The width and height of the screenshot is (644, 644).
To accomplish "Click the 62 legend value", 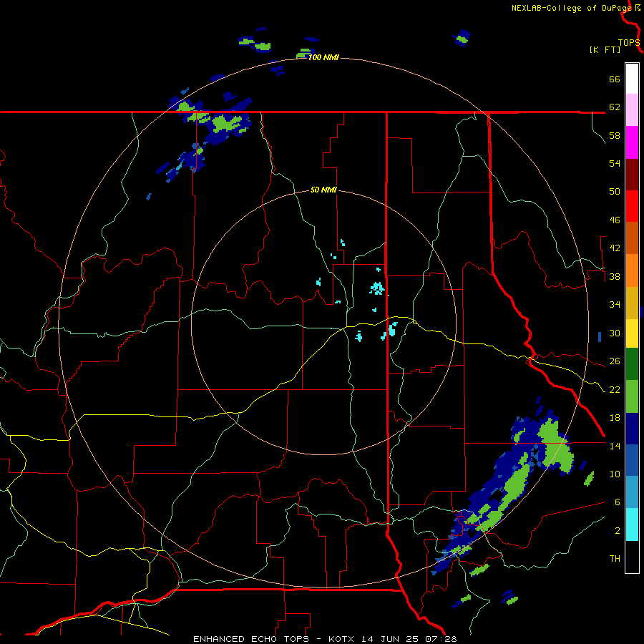I will click(615, 107).
